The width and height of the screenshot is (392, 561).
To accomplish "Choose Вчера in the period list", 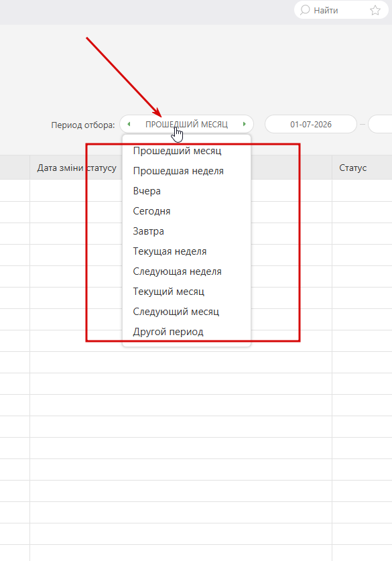I will (147, 191).
